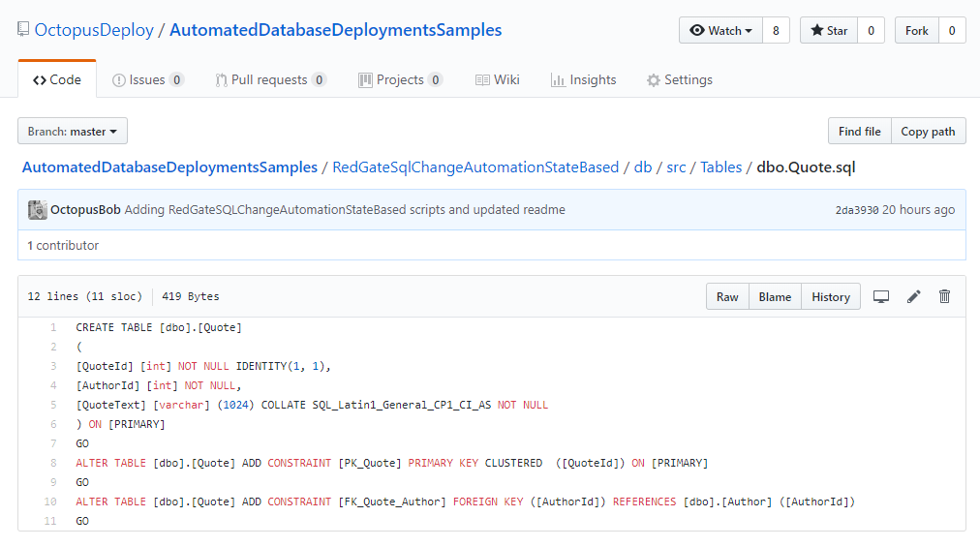Viewport: 980px width, 547px height.
Task: Navigate to the Tables folder breadcrumb
Action: (x=720, y=167)
